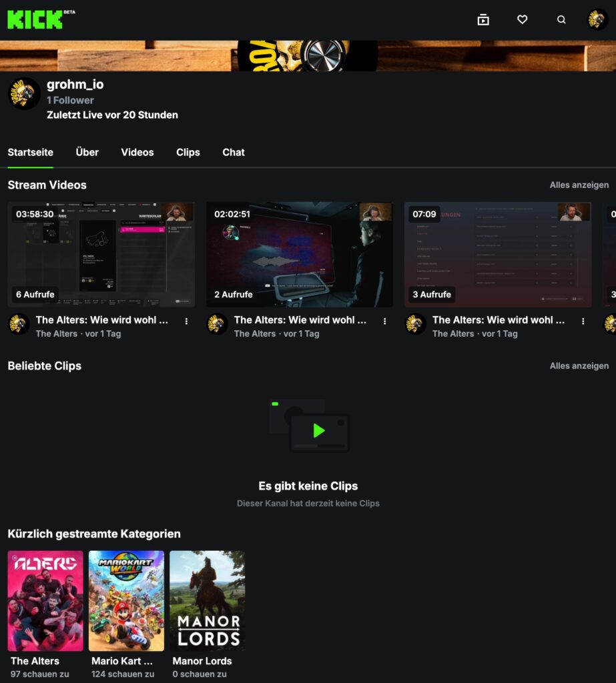Open the search magnifier icon
Screen dimensions: 616x683
point(561,19)
